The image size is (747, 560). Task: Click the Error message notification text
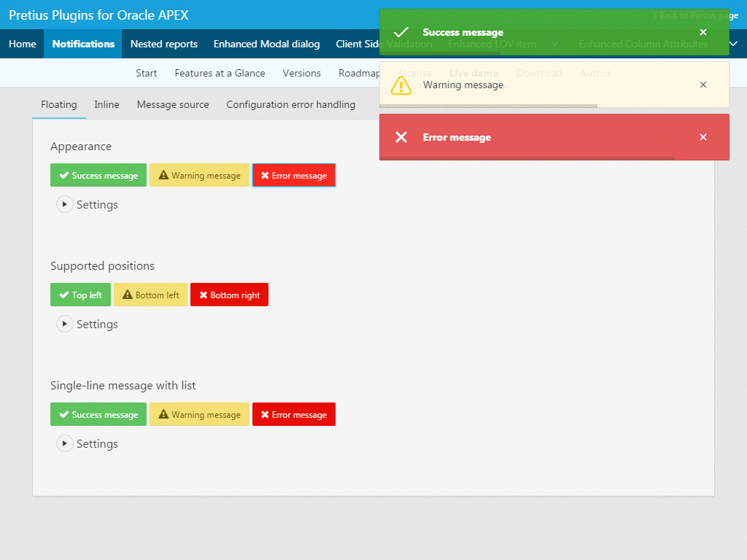tap(457, 137)
